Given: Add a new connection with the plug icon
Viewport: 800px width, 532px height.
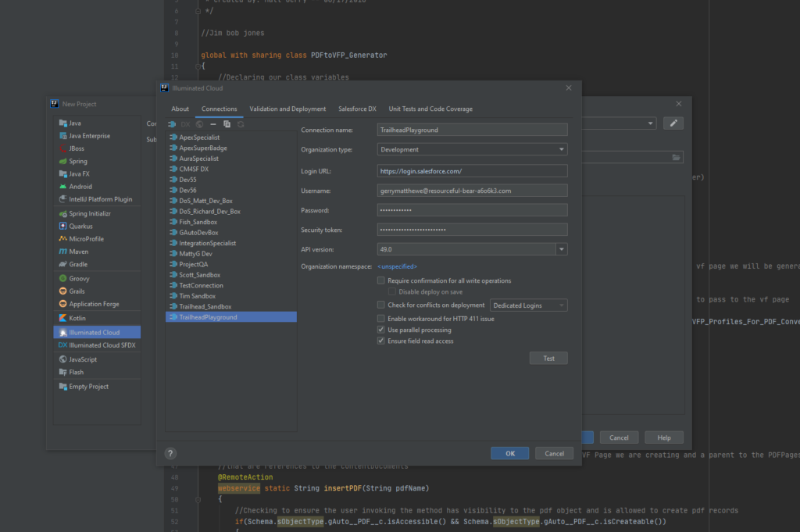Looking at the screenshot, I should 173,124.
